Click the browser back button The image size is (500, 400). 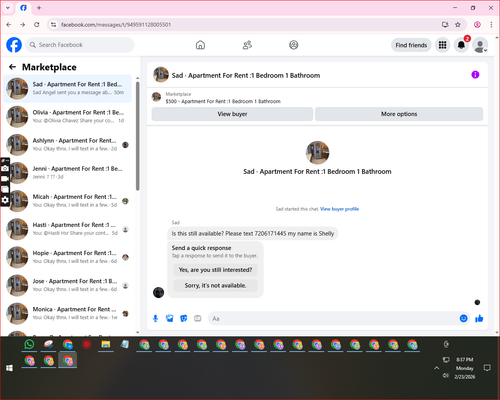pos(9,25)
